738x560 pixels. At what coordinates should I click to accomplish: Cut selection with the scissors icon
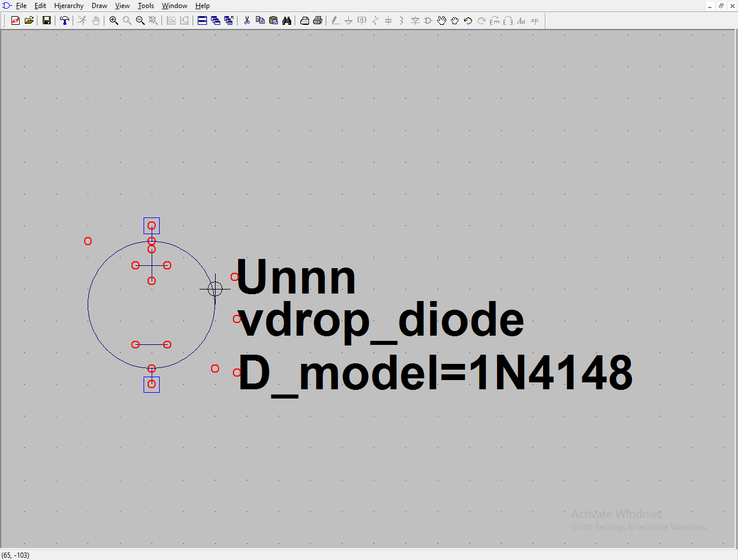click(x=247, y=21)
